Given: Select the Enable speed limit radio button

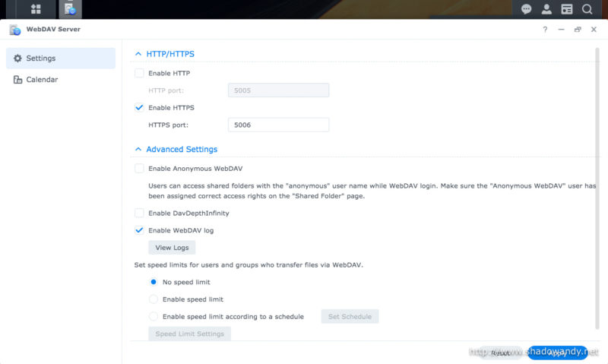Looking at the screenshot, I should click(154, 299).
